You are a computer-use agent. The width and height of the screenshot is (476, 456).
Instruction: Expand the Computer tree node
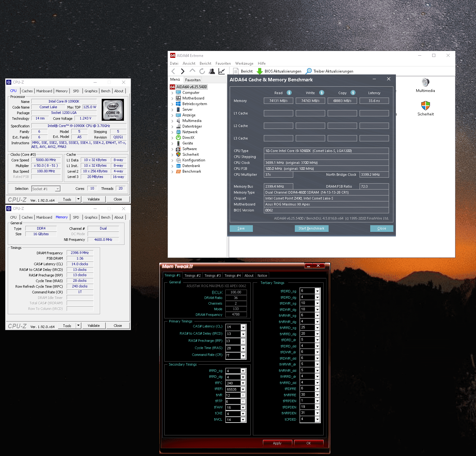pos(172,93)
